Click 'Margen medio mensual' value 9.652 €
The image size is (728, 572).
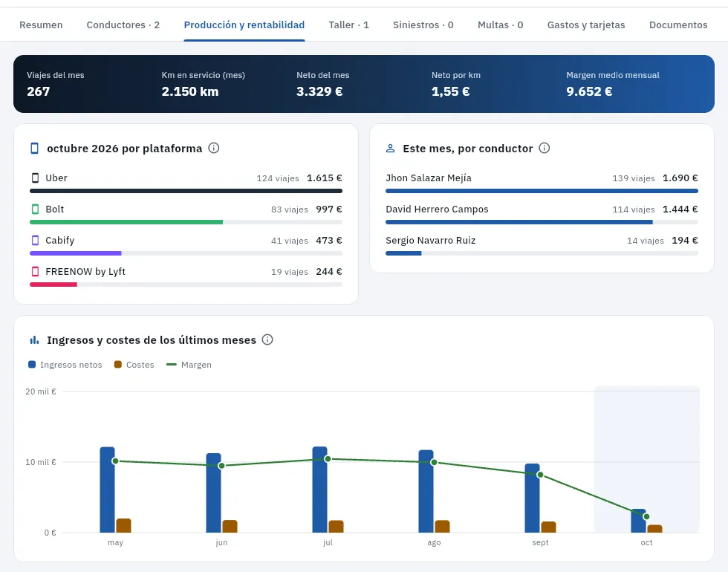(x=589, y=91)
